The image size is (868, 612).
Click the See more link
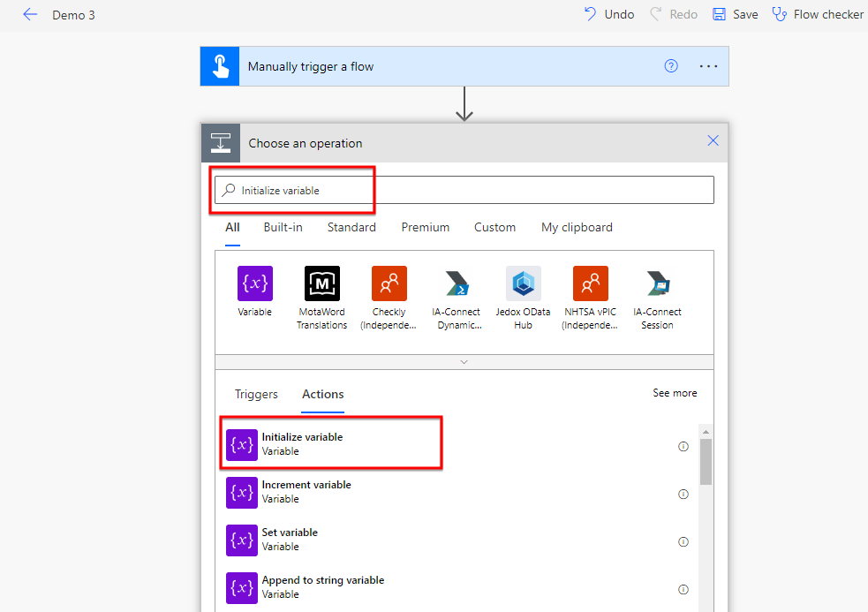(675, 393)
